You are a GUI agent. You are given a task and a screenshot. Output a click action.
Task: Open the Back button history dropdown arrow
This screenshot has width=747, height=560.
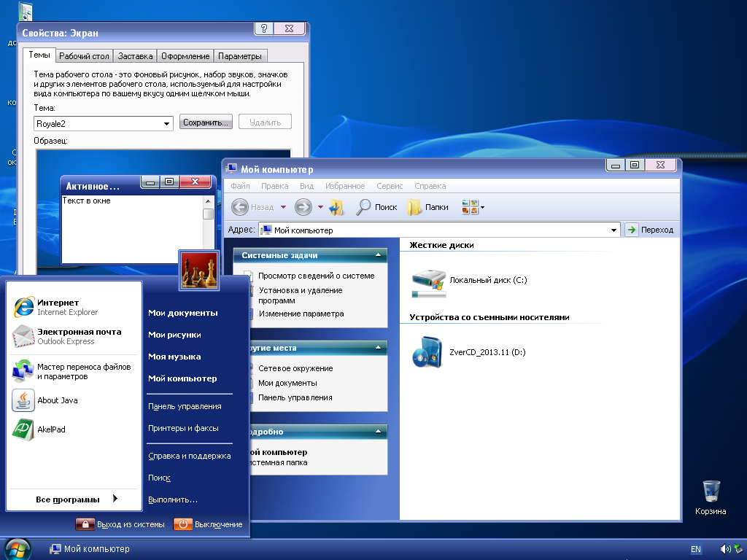[284, 207]
